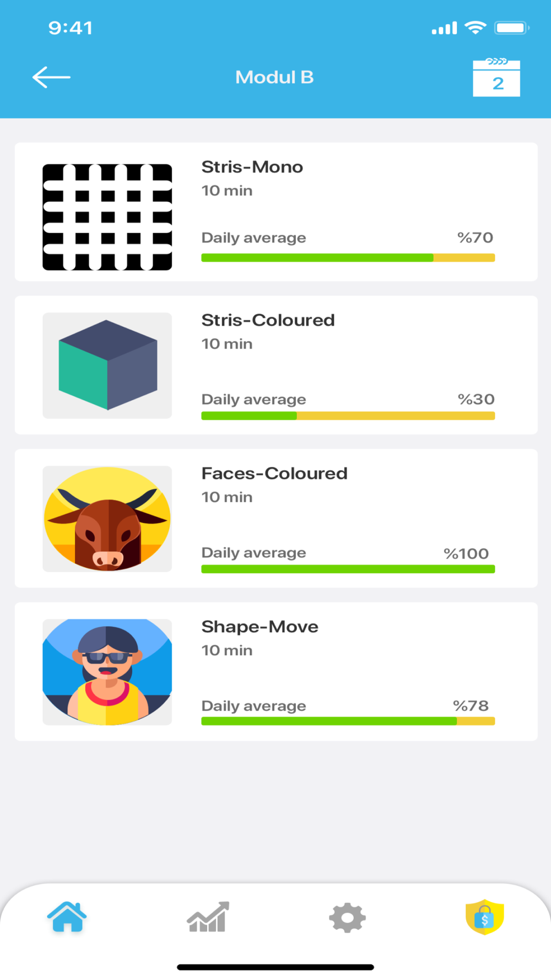Screen dimensions: 551x980
Task: Open settings with the gear icon
Action: (347, 918)
